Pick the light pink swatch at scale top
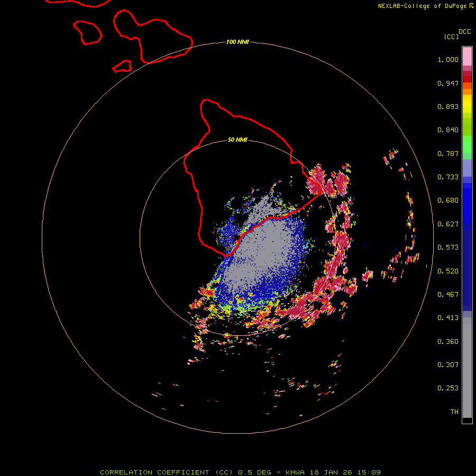476x476 pixels. [x=467, y=57]
